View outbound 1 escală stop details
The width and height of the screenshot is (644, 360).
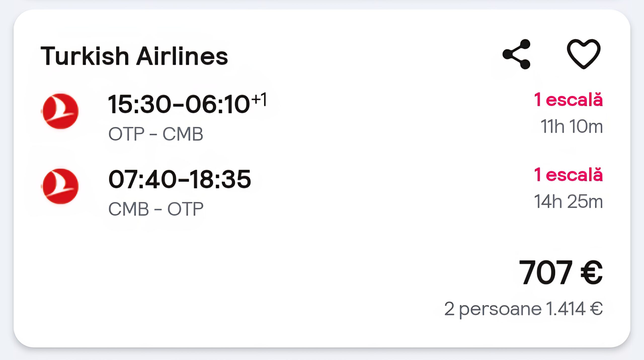[x=568, y=100]
